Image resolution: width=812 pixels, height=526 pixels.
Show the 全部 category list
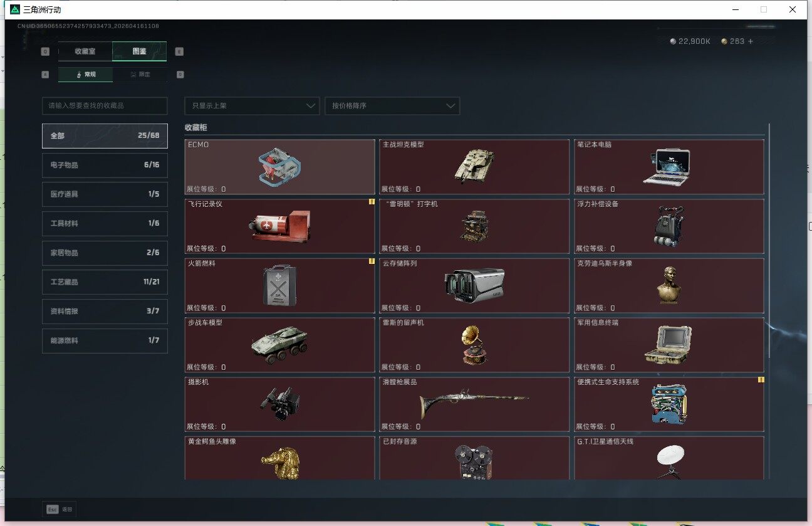click(105, 136)
